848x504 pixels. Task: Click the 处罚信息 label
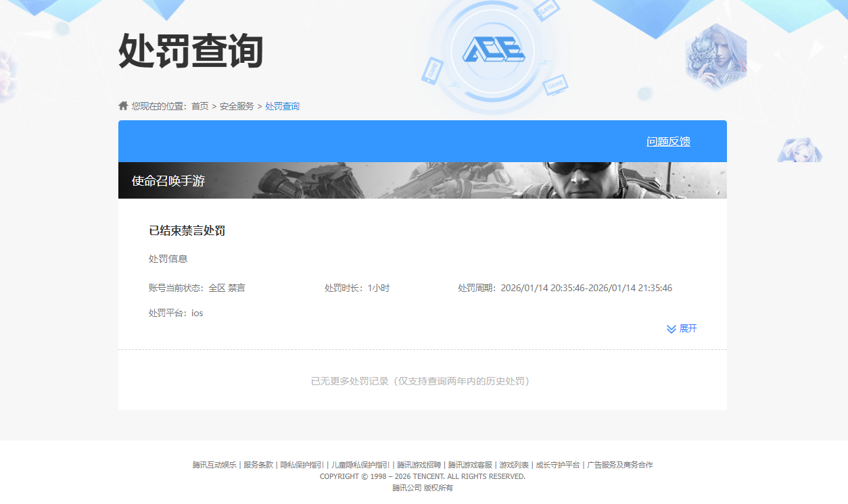[168, 259]
